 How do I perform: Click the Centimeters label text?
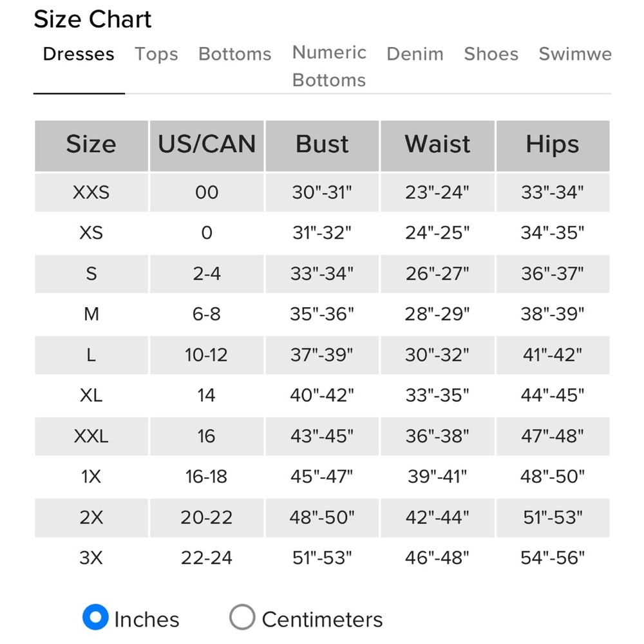point(323,620)
